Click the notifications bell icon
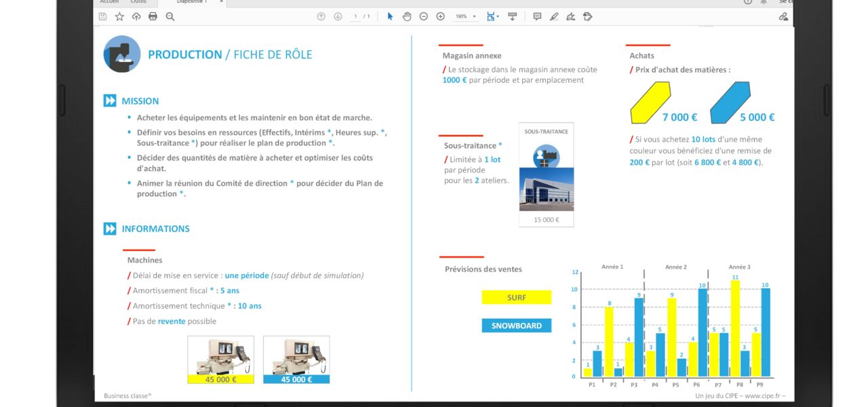Viewport: 868px width, 407px height. click(x=764, y=2)
